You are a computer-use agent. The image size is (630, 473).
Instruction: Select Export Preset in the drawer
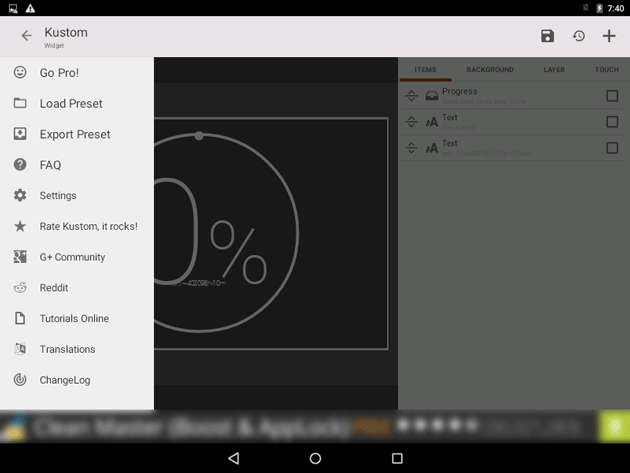(x=77, y=134)
